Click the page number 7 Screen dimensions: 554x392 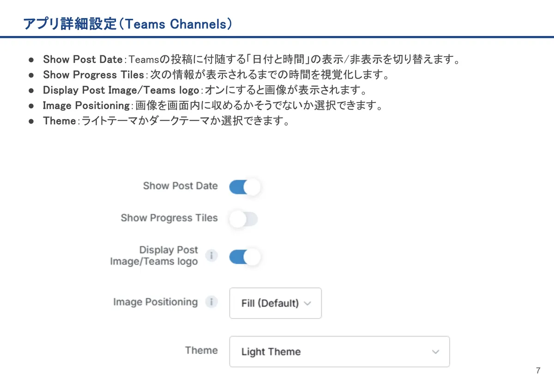click(538, 371)
